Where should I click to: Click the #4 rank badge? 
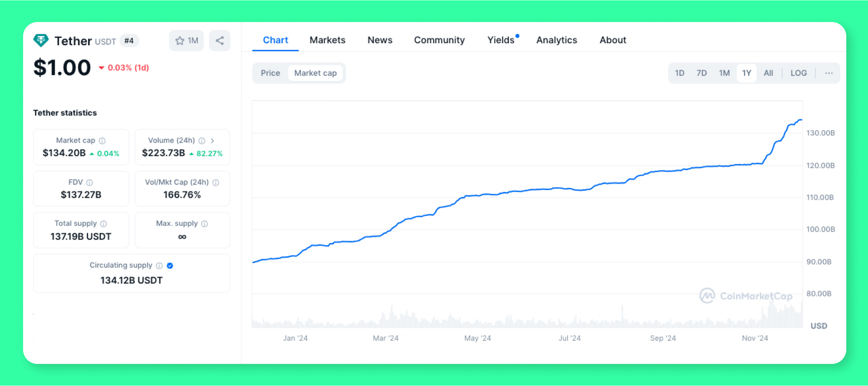click(129, 41)
